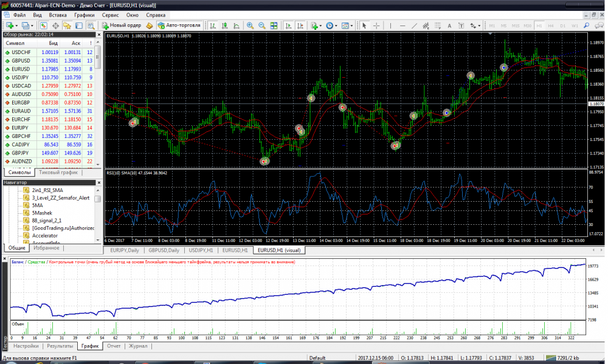608x364 pixels.
Task: Set chart period to D1
Action: pyautogui.click(x=562, y=26)
